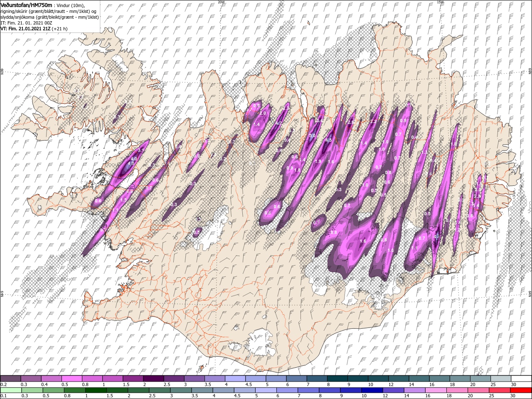Click the 'VT: Fim. 21.01.2021 21Z' valid time
Viewport: 532px width, 399px height.
click(x=26, y=29)
